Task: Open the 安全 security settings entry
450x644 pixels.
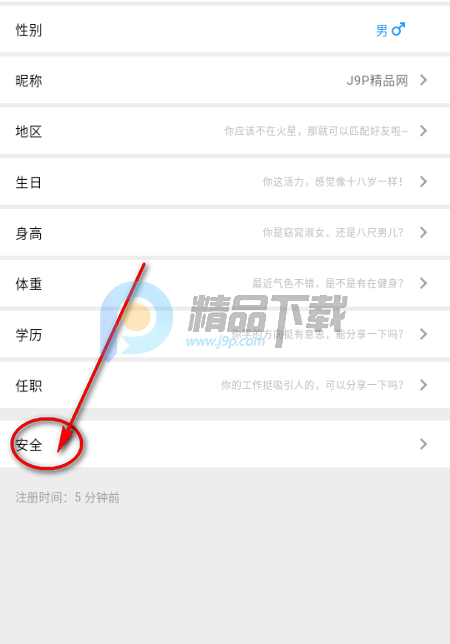Action: 225,444
